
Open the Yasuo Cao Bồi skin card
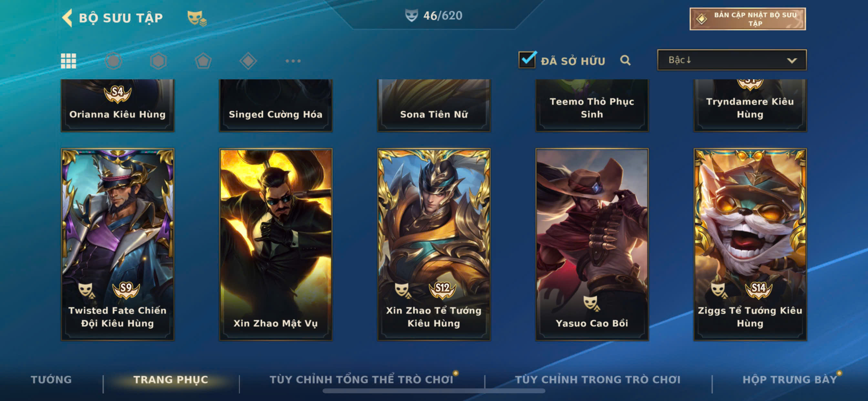(x=592, y=245)
